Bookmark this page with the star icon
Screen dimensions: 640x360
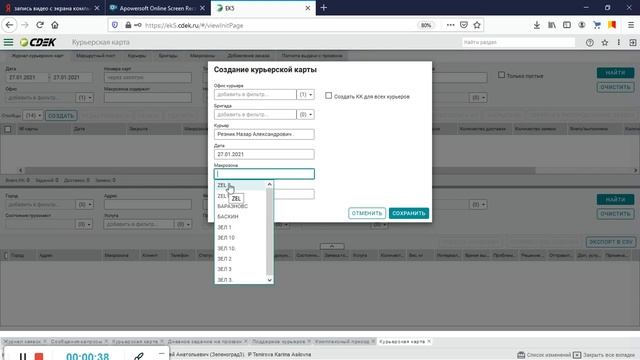[477, 25]
